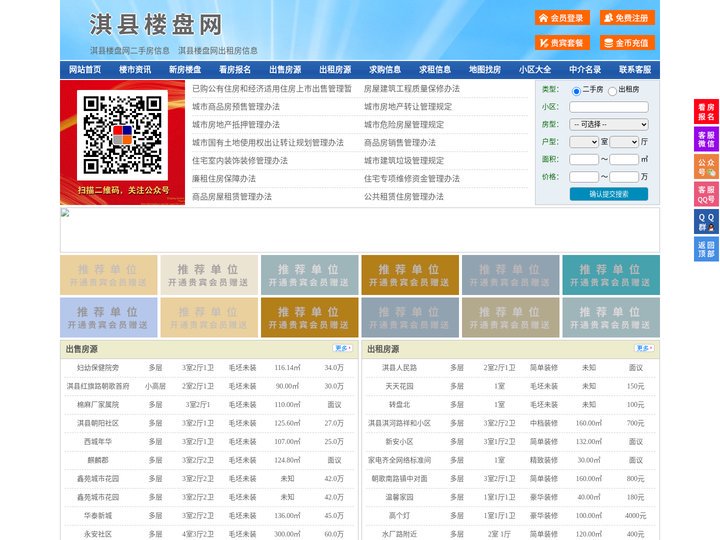Open 城市商品房预售管理办法 link
The image size is (720, 540).
tap(236, 107)
